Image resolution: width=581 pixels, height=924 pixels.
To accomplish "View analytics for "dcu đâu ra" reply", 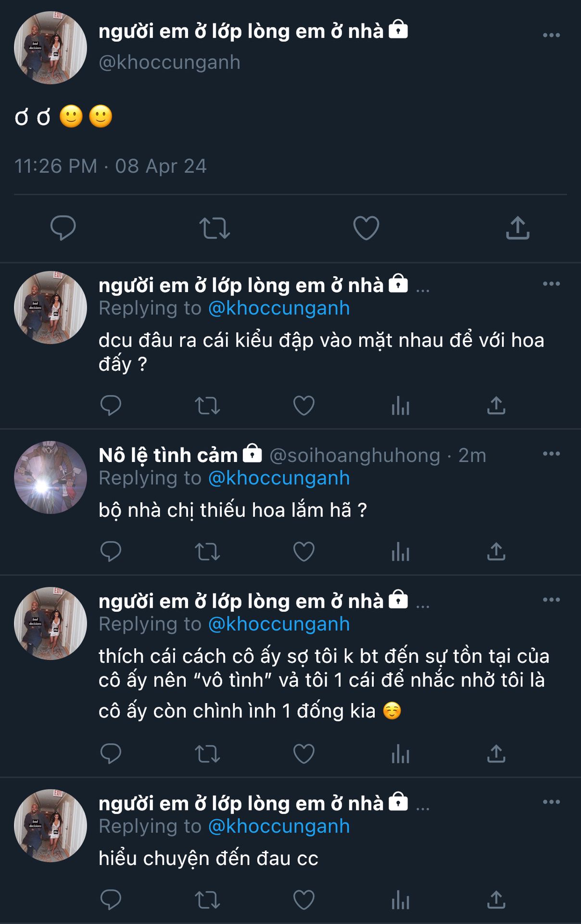I will 400,406.
